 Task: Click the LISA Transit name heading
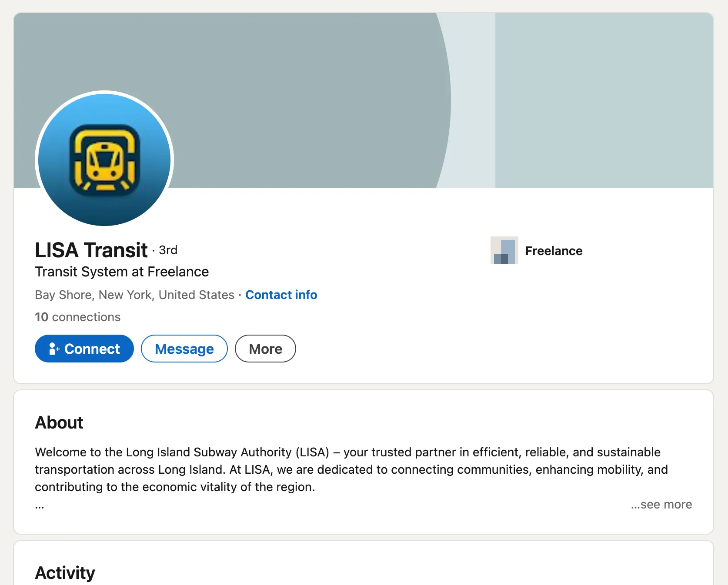coord(91,250)
